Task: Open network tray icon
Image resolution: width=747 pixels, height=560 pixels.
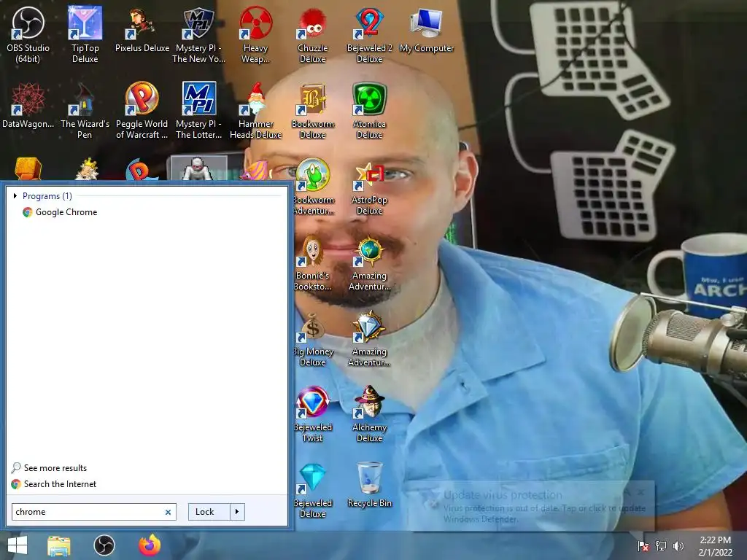Action: coord(661,546)
